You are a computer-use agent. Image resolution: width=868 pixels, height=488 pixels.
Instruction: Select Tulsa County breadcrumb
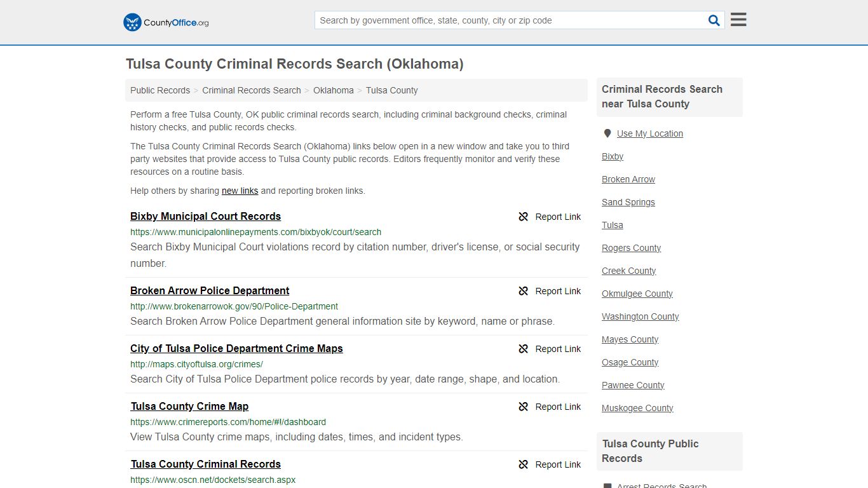[x=392, y=90]
